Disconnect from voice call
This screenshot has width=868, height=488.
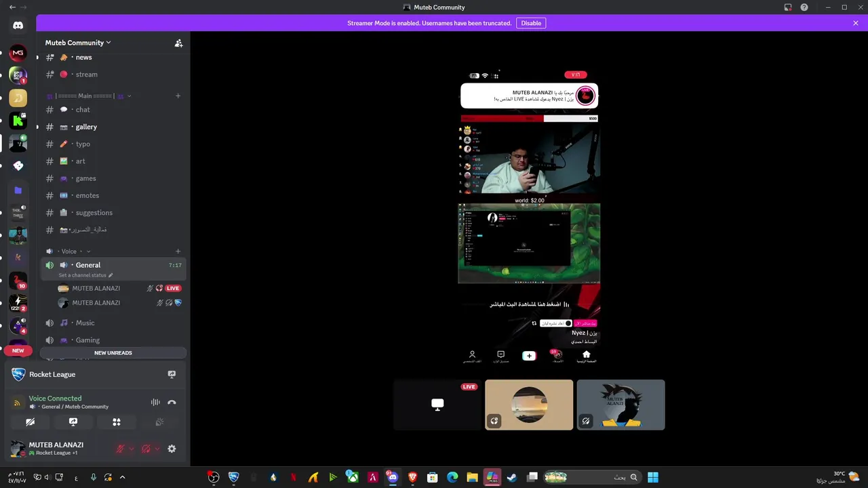click(172, 402)
